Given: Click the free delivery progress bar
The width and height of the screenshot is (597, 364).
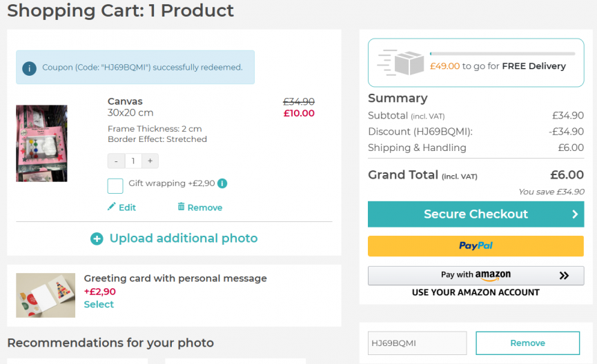Looking at the screenshot, I should click(x=502, y=53).
